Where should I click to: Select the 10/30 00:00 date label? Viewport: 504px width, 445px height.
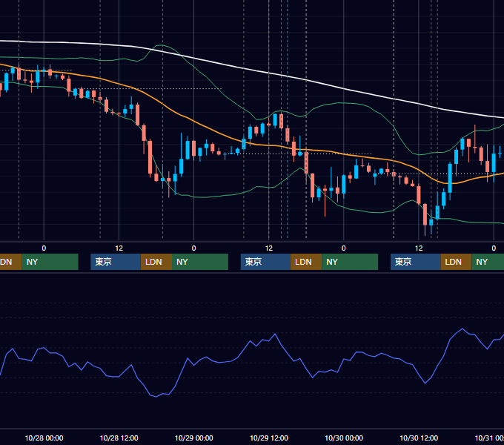344,438
